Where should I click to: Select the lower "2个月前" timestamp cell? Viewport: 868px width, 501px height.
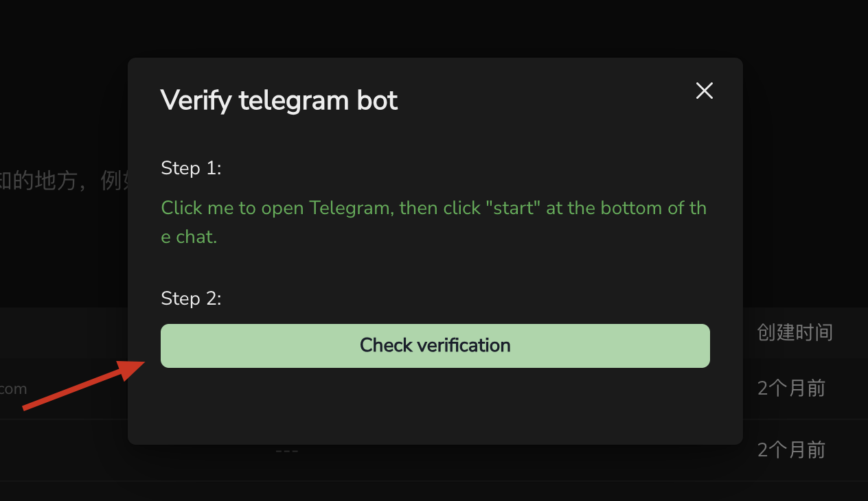pyautogui.click(x=791, y=450)
